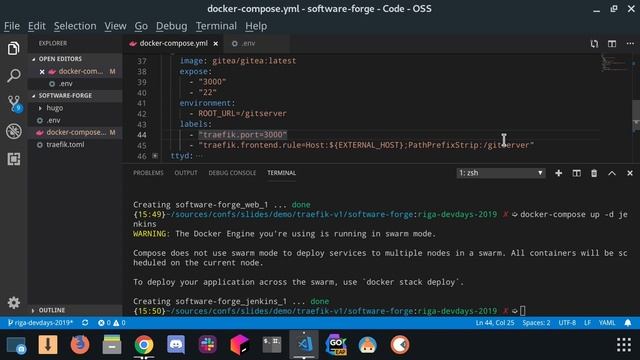This screenshot has height=360, width=640.
Task: Switch to the Problems panel tab
Action: (x=148, y=173)
